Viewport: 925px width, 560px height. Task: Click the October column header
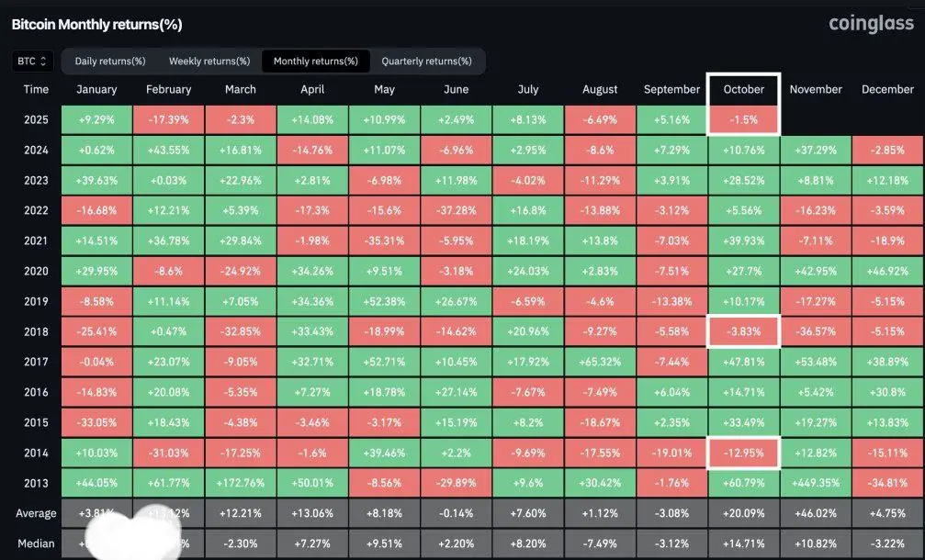point(744,90)
